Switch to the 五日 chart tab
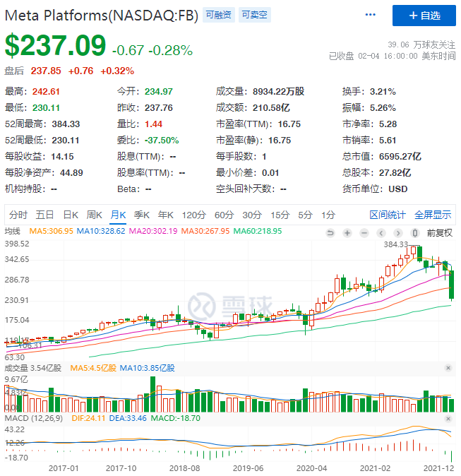Image resolution: width=461 pixels, height=476 pixels. (44, 215)
